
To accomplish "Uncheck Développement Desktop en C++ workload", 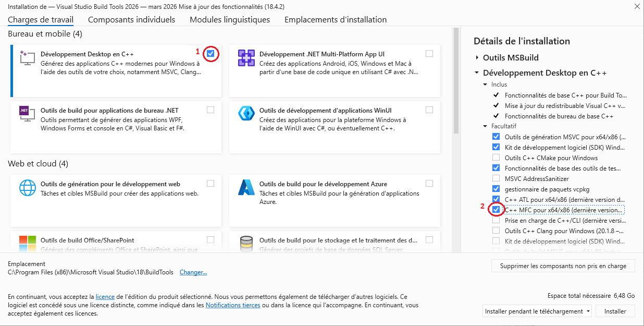I will [x=210, y=53].
